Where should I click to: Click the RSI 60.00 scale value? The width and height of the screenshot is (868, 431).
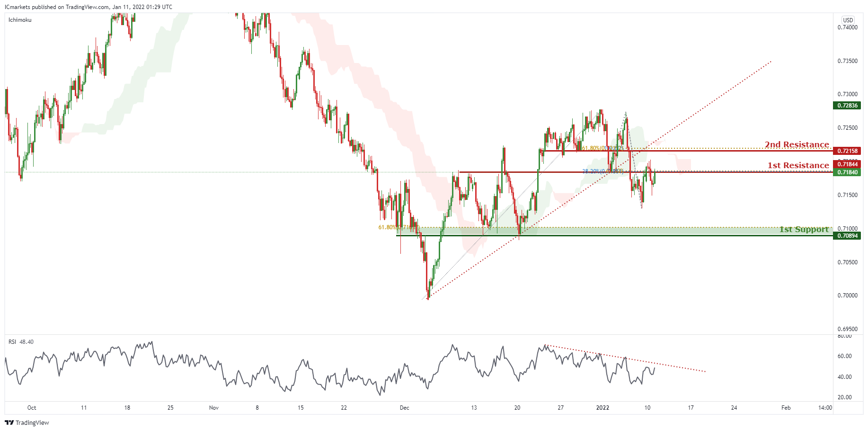(x=844, y=356)
